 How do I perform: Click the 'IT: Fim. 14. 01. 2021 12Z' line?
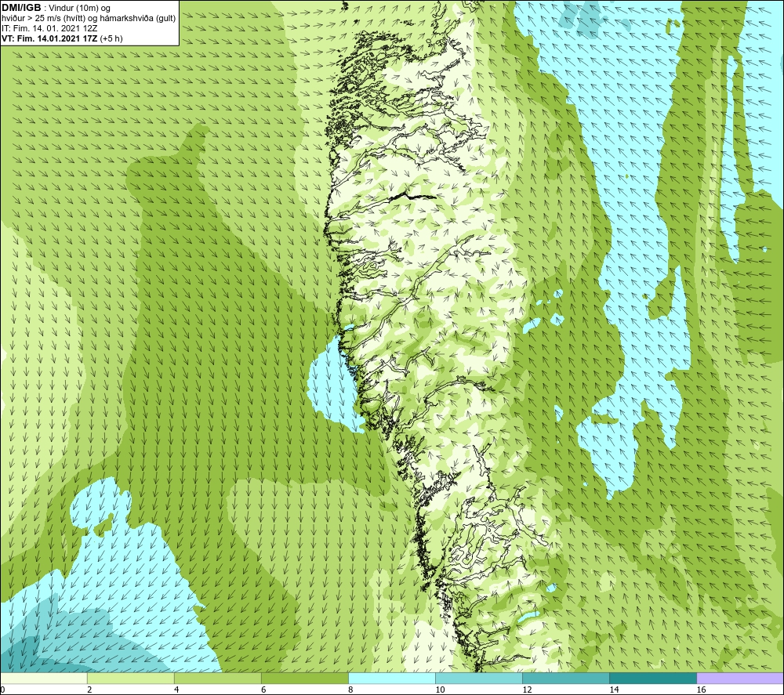(49, 28)
